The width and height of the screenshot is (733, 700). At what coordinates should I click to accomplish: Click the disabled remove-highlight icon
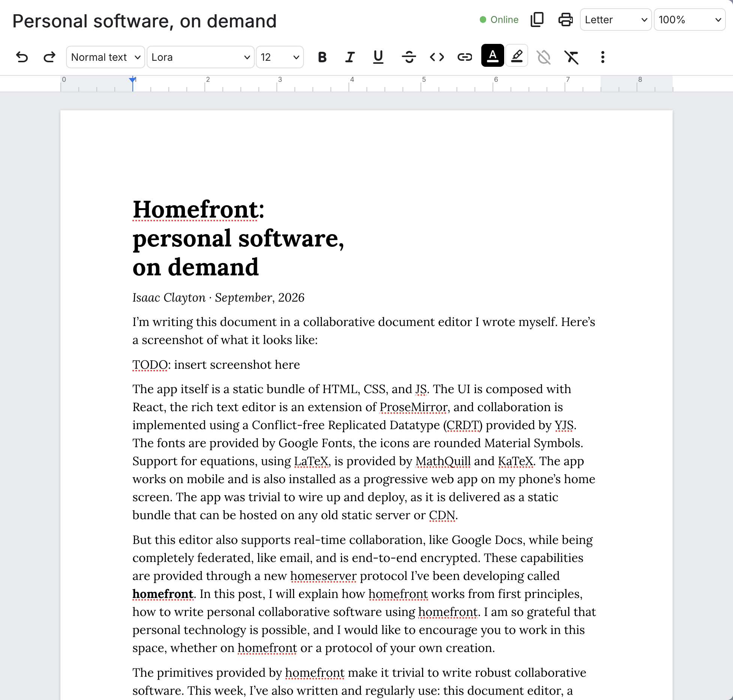pos(544,57)
